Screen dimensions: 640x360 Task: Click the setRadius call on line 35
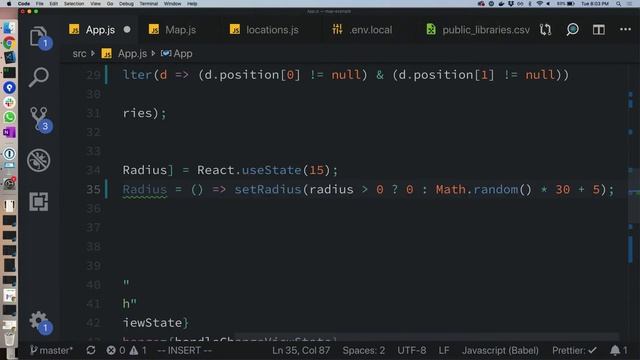point(267,189)
